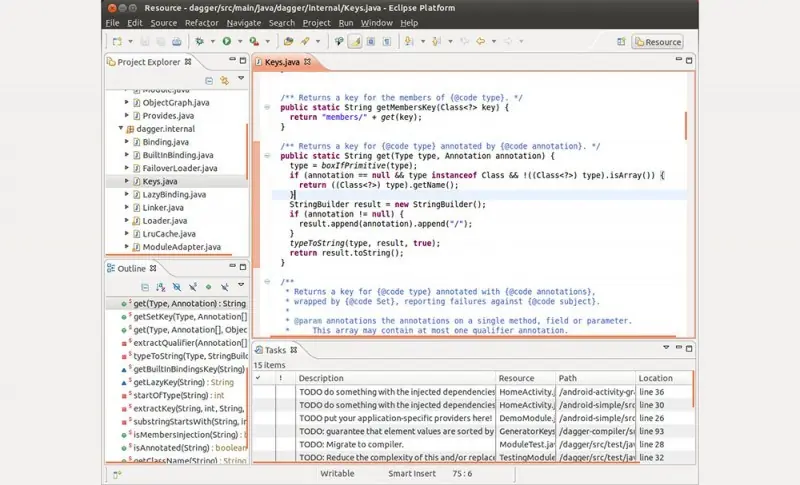Viewport: 800px width, 485px height.
Task: Sort Tasks by Resource column header
Action: [526, 378]
